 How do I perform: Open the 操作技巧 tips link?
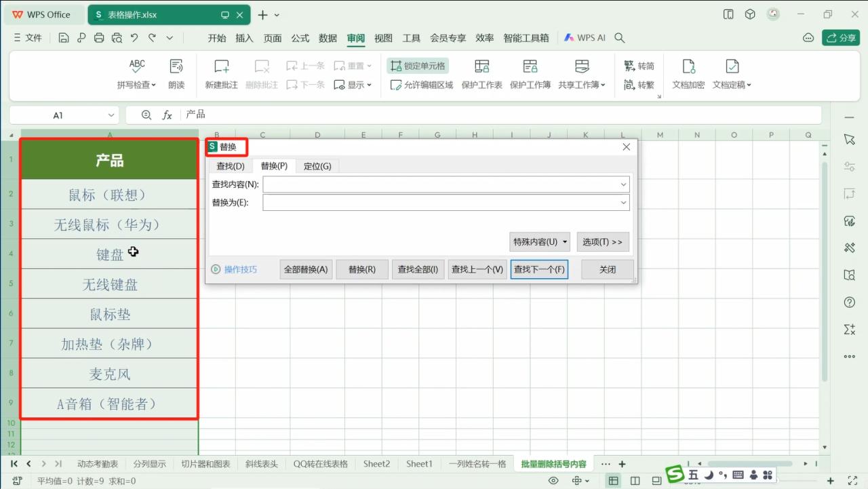click(235, 269)
